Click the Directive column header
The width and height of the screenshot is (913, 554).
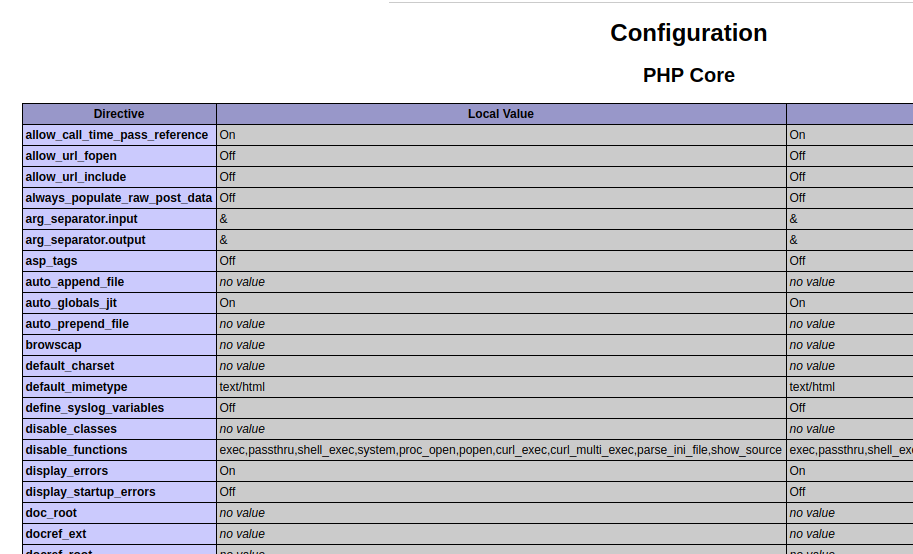(x=119, y=114)
